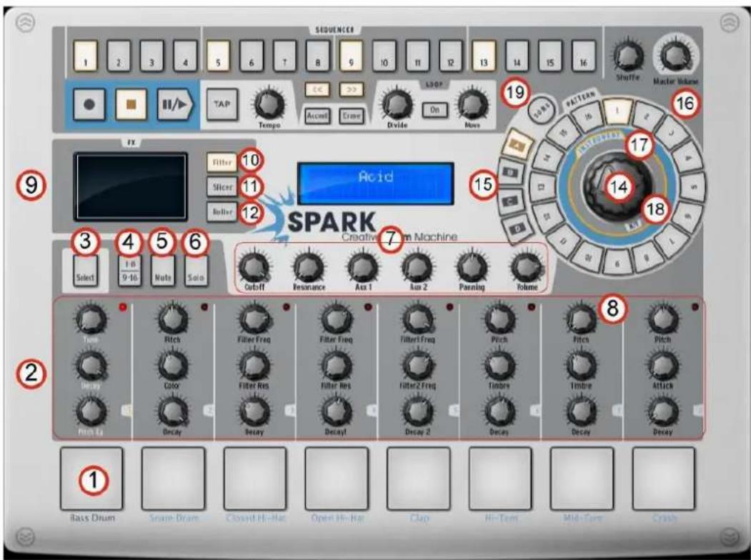751x560 pixels.
Task: Click the Bass Drum Tune knob
Action: (91, 319)
